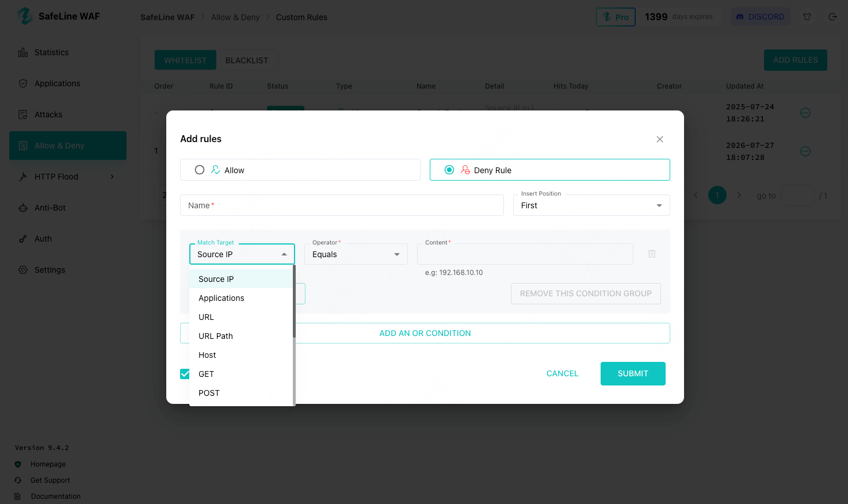
Task: Switch to the BLACKLIST tab
Action: pyautogui.click(x=247, y=60)
